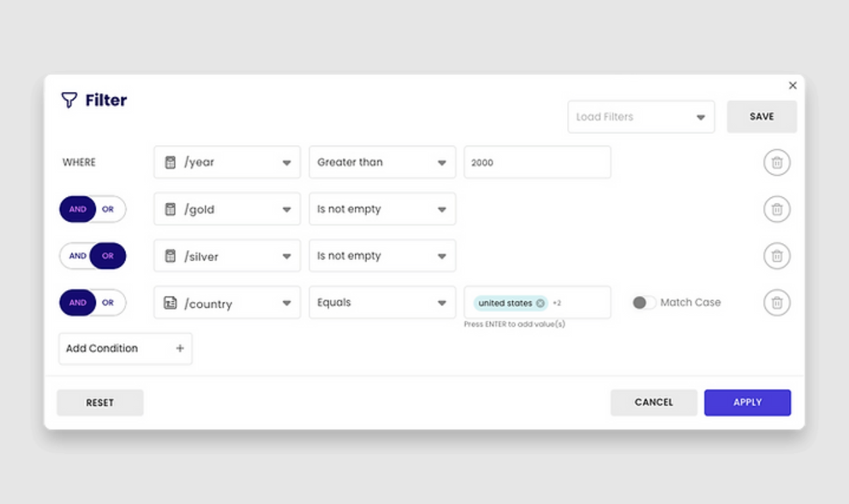Click the plus icon on Add Condition
Screen dimensions: 849x504
[x=179, y=348]
